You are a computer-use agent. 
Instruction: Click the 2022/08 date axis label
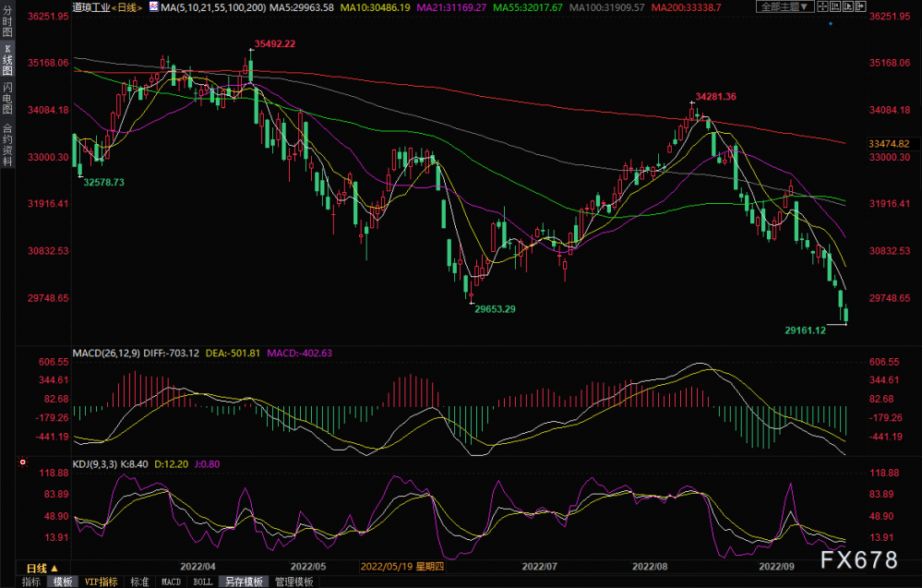point(650,567)
